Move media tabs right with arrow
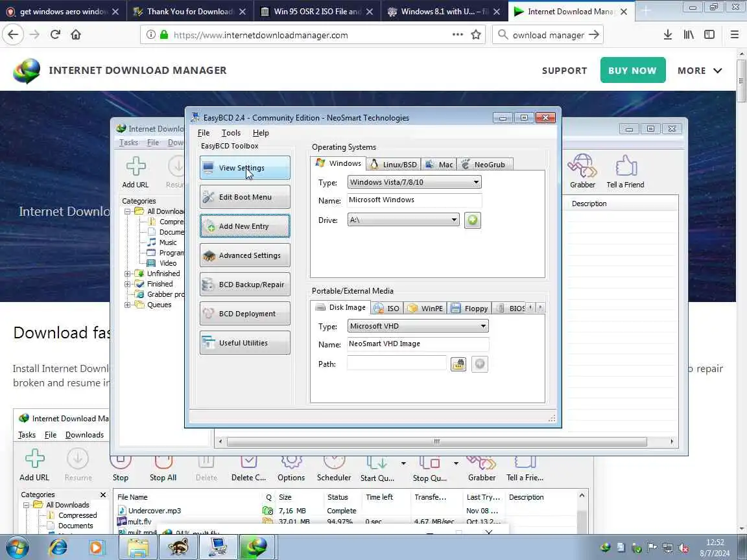 tap(540, 308)
